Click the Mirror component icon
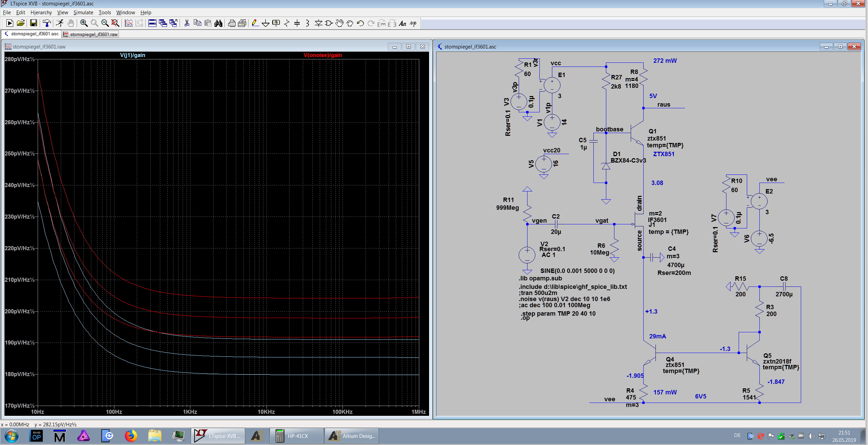The height and width of the screenshot is (445, 868). (392, 23)
